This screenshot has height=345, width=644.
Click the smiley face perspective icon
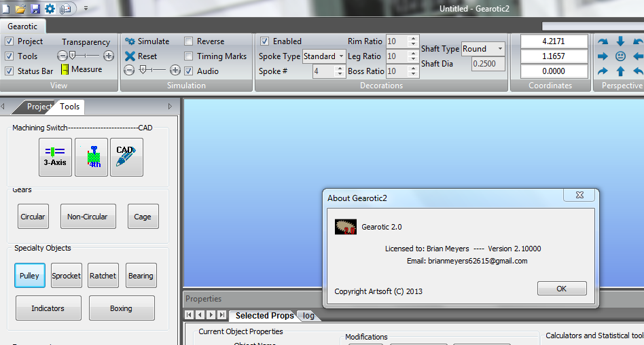[x=620, y=56]
